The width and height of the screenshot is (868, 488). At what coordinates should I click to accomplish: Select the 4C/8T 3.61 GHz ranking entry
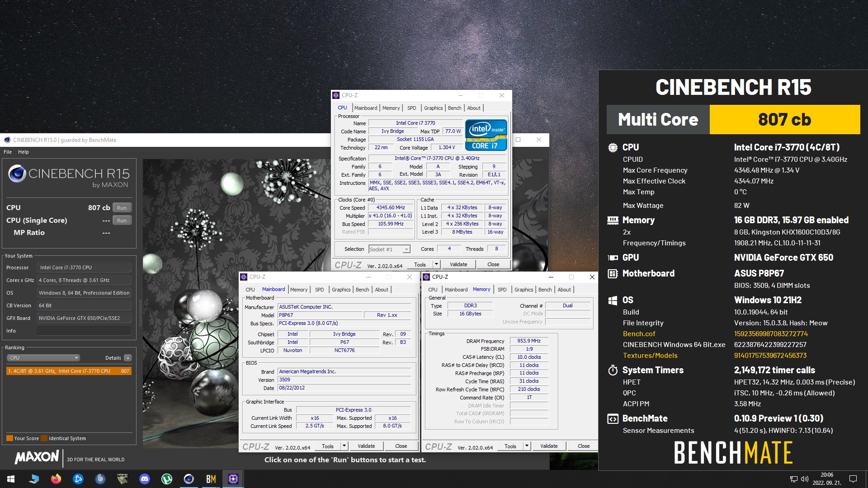69,371
